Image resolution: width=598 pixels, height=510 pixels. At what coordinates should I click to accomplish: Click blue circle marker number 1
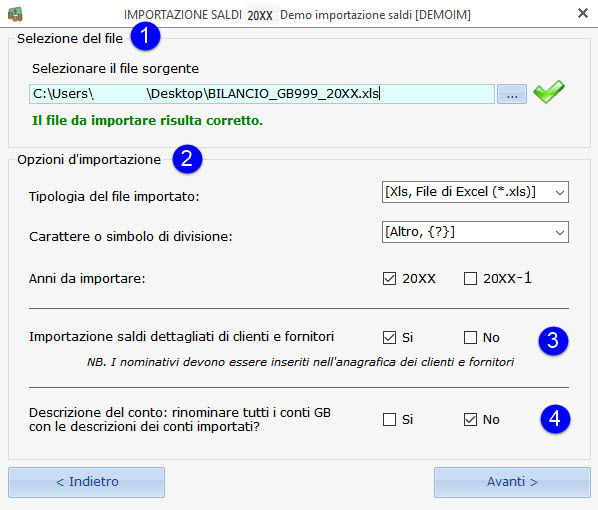pos(145,36)
